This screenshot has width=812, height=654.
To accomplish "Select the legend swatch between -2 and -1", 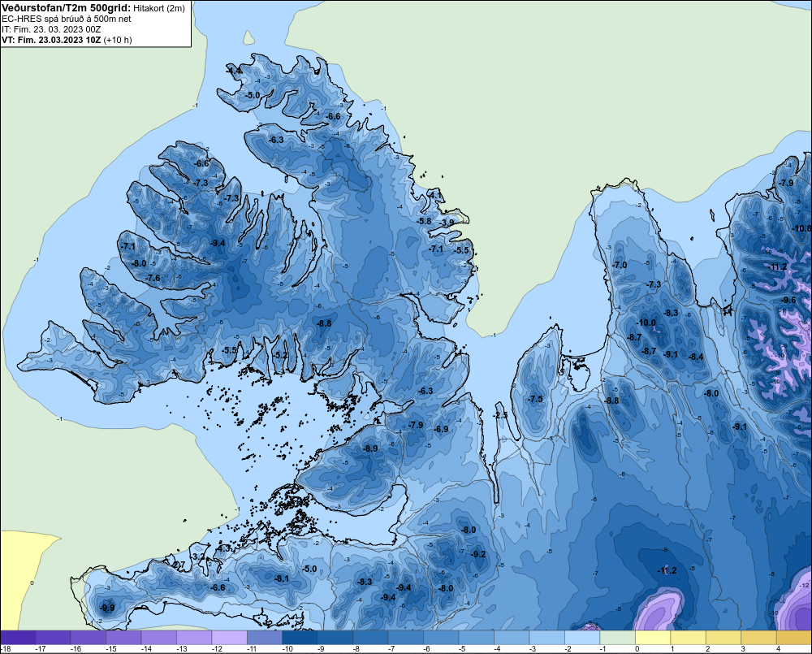I will (582, 638).
